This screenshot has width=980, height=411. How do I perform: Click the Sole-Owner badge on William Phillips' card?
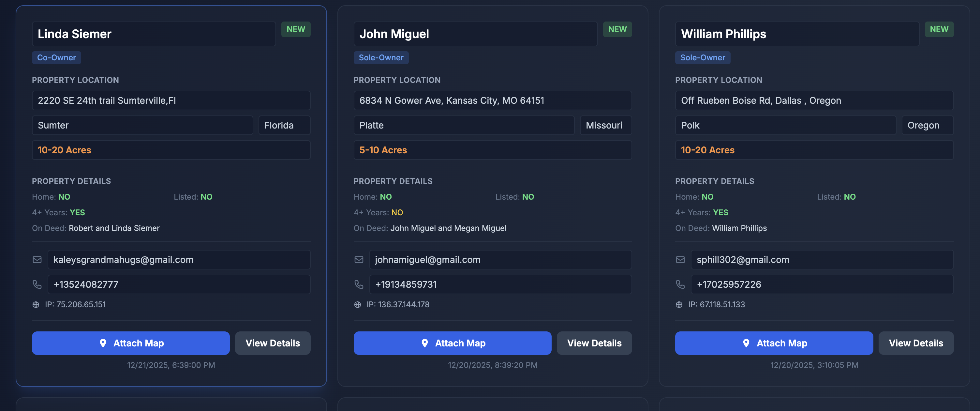(x=702, y=57)
